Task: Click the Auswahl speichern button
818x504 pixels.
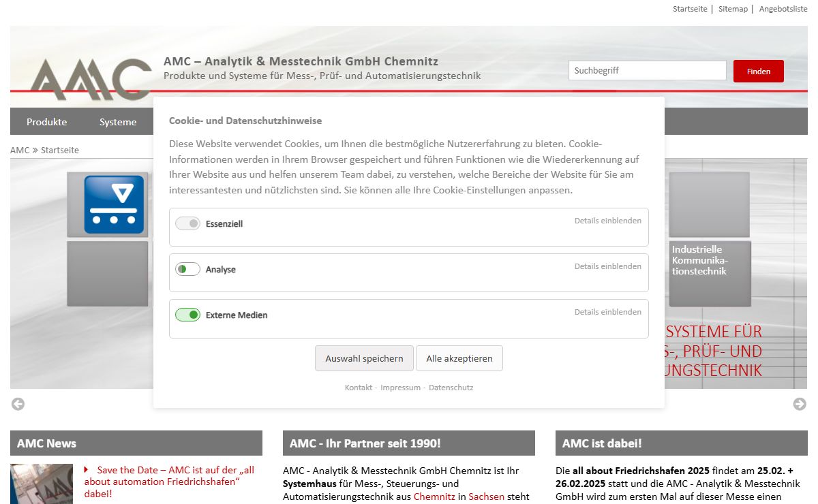Action: coord(364,358)
